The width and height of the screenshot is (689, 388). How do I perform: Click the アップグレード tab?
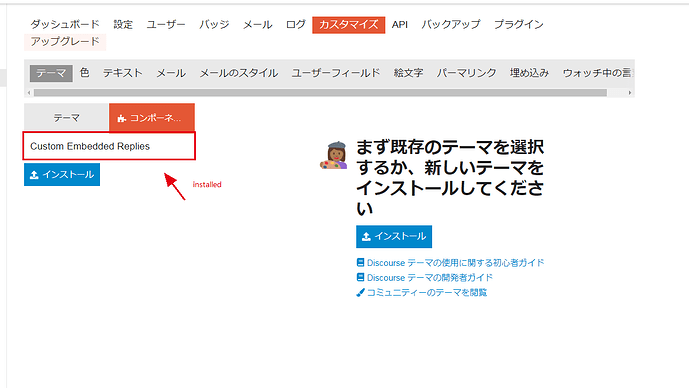65,42
